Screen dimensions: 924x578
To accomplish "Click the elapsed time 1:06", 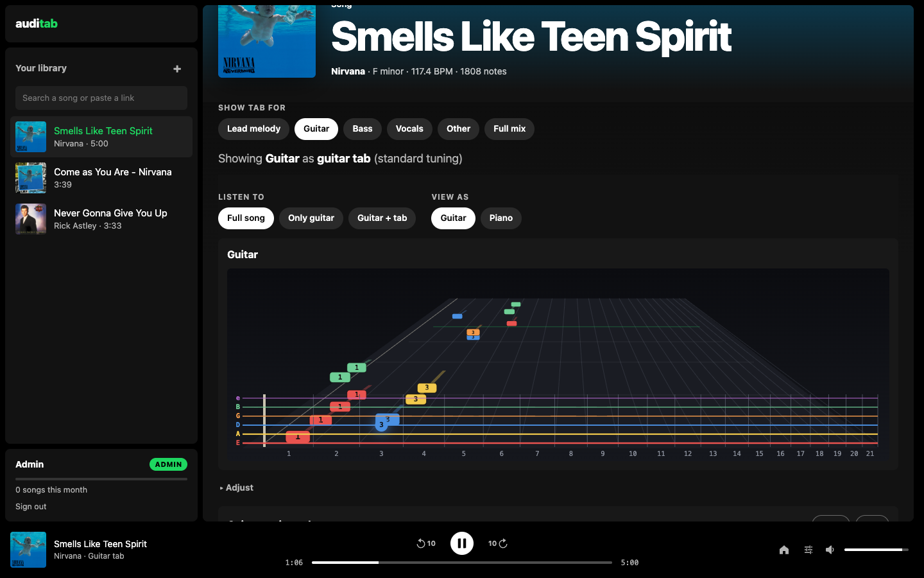I will tap(294, 563).
